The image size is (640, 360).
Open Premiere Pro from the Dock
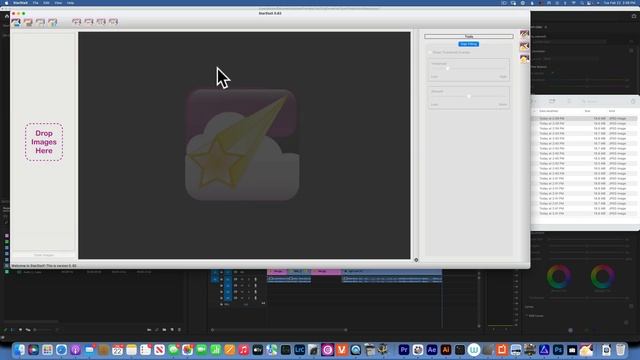click(x=404, y=350)
